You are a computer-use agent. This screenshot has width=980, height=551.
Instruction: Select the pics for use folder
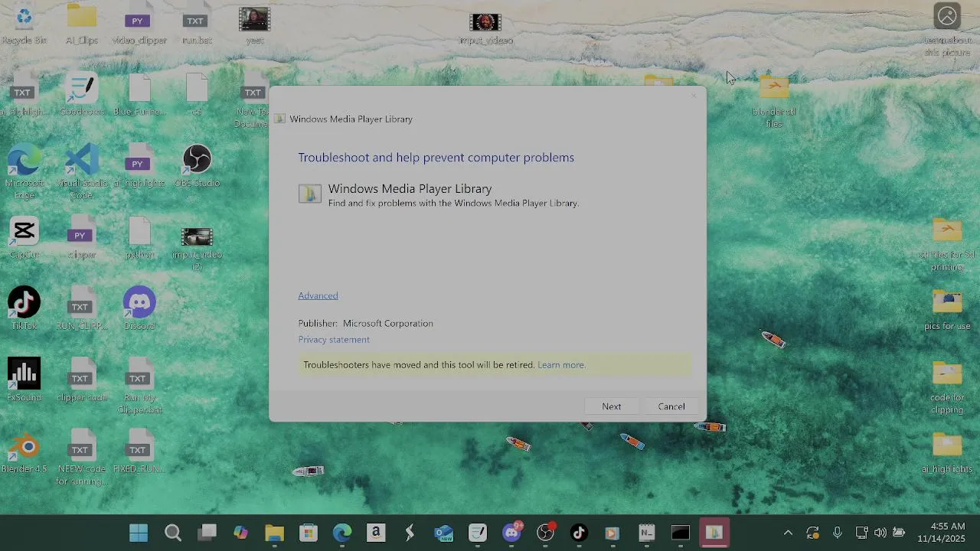(x=947, y=310)
